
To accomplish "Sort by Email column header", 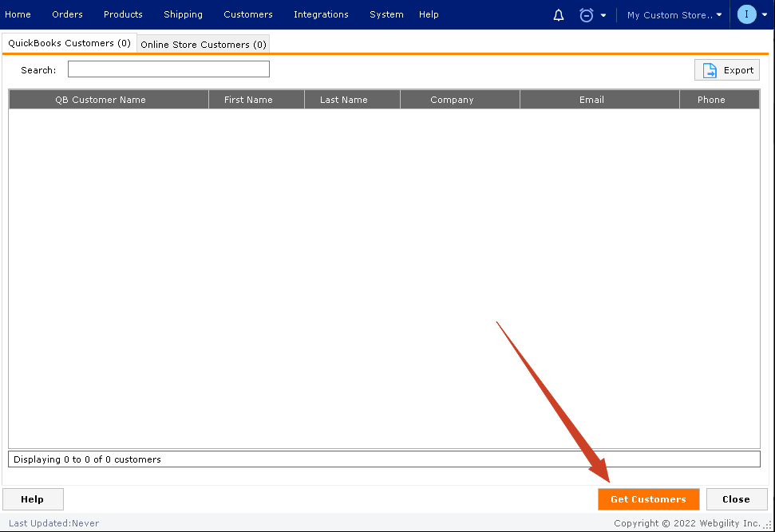I will pyautogui.click(x=599, y=99).
